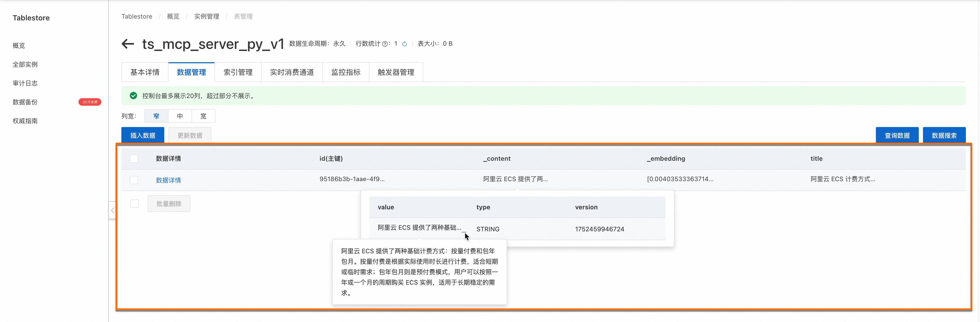Open the 数据详情 link in first row
Image resolution: width=980 pixels, height=322 pixels.
pyautogui.click(x=168, y=180)
